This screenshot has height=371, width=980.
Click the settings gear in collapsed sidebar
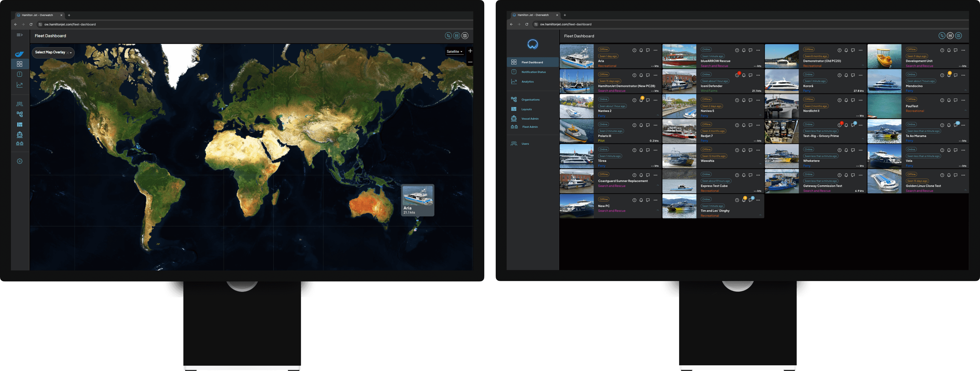(x=20, y=161)
